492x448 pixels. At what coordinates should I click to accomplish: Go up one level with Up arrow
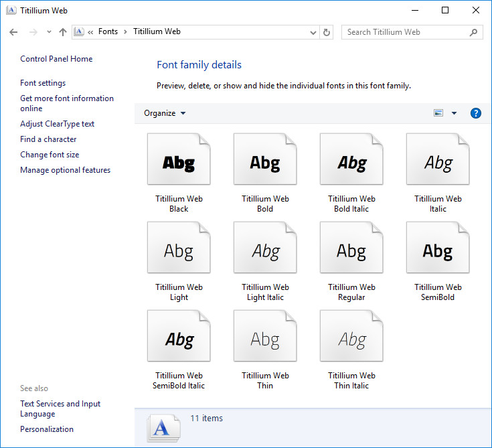click(63, 32)
